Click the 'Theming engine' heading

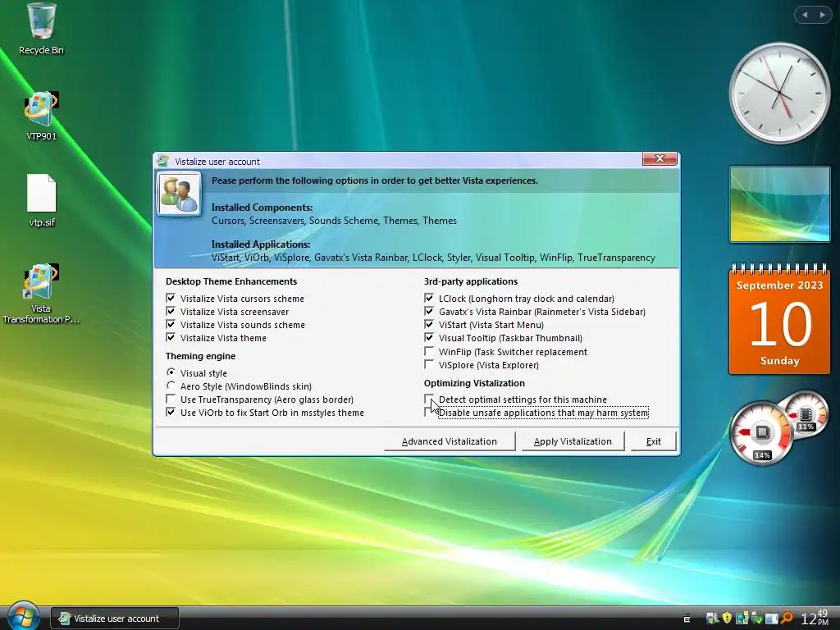[200, 356]
